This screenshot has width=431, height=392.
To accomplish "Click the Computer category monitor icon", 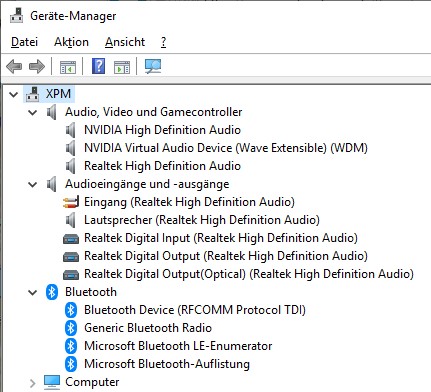I will tap(52, 382).
